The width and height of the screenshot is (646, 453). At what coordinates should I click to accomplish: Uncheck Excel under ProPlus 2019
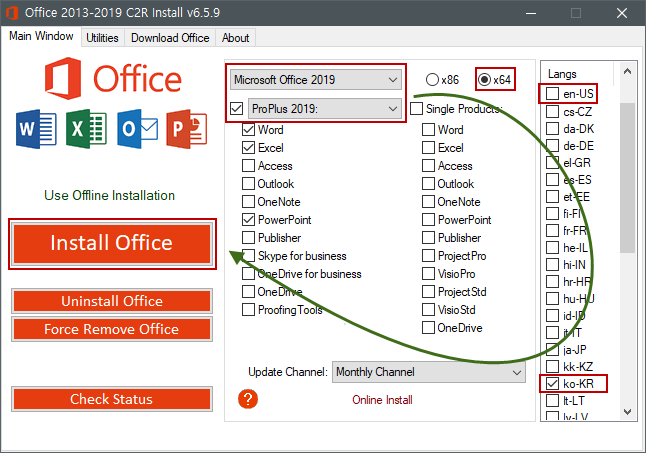click(248, 148)
